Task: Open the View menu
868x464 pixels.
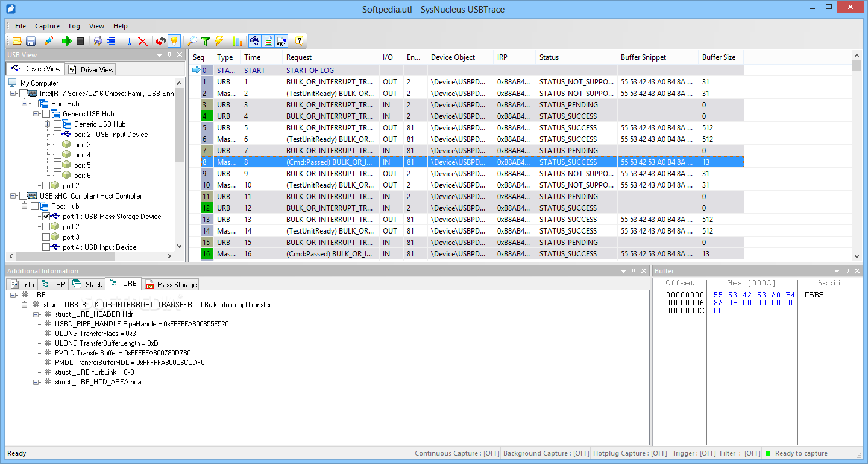Action: tap(96, 26)
